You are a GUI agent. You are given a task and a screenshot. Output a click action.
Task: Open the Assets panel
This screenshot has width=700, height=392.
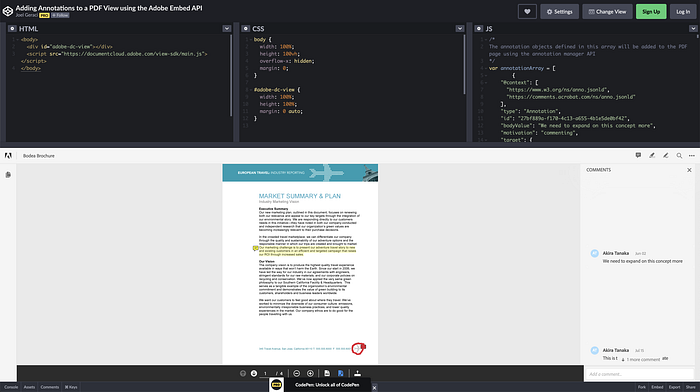pyautogui.click(x=29, y=387)
